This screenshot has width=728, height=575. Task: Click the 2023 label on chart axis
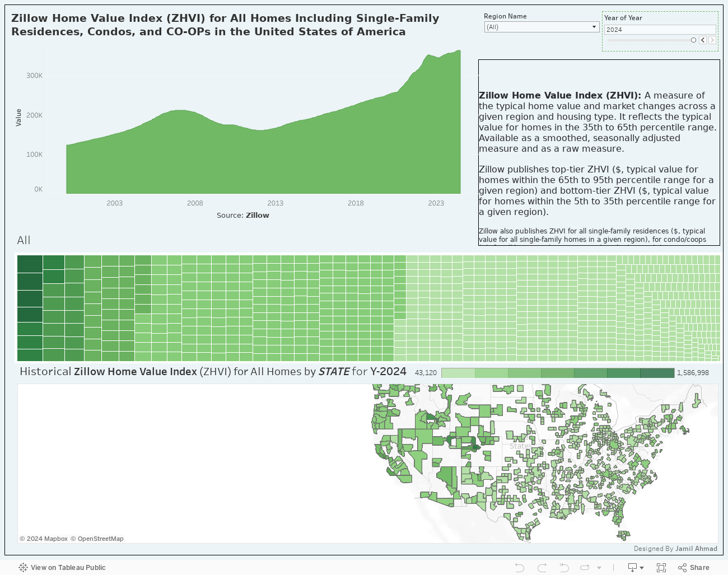(x=436, y=203)
